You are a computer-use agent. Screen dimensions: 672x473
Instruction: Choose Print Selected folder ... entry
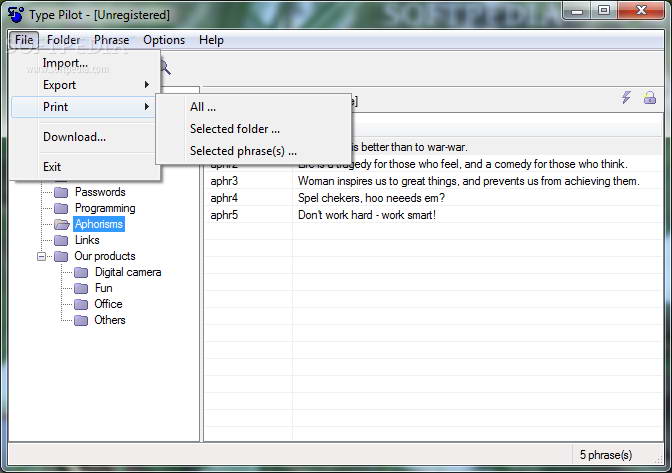[254, 129]
